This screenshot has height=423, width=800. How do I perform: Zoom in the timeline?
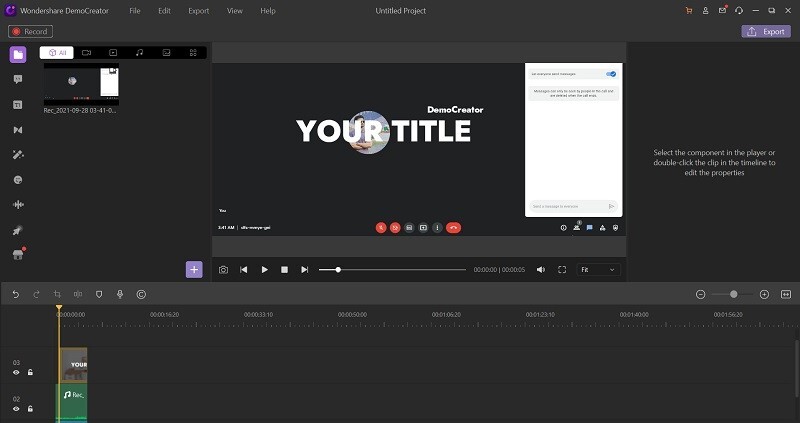[x=764, y=294]
